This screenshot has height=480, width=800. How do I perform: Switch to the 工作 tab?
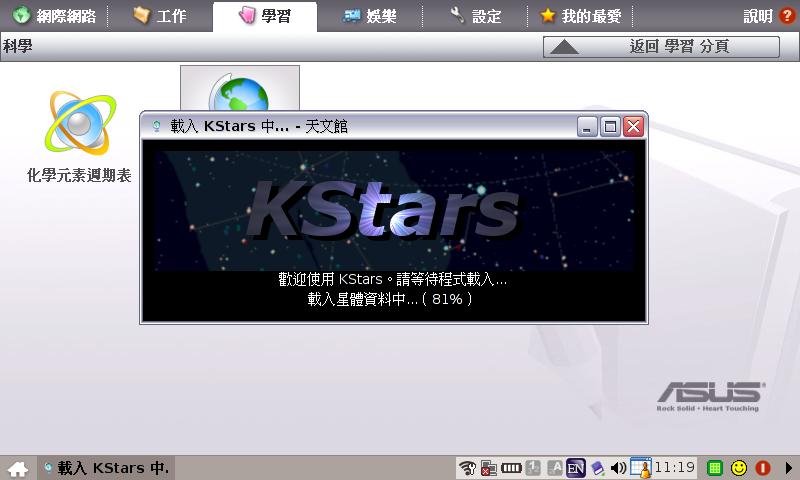tap(159, 16)
